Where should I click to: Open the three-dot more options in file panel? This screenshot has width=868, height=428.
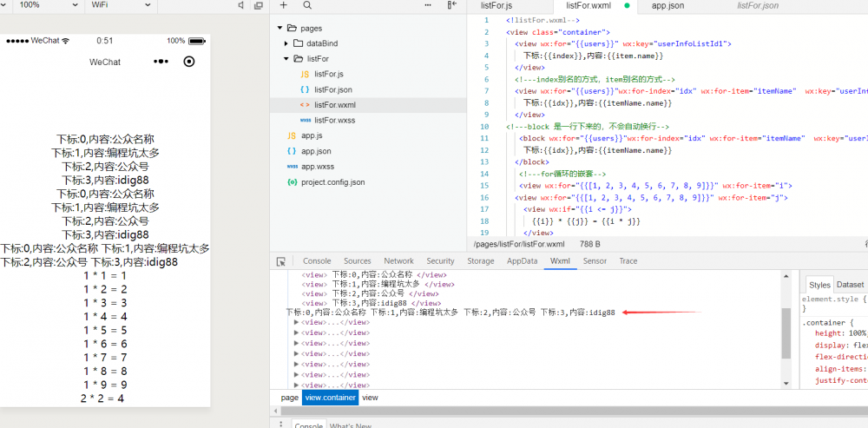pos(427,5)
